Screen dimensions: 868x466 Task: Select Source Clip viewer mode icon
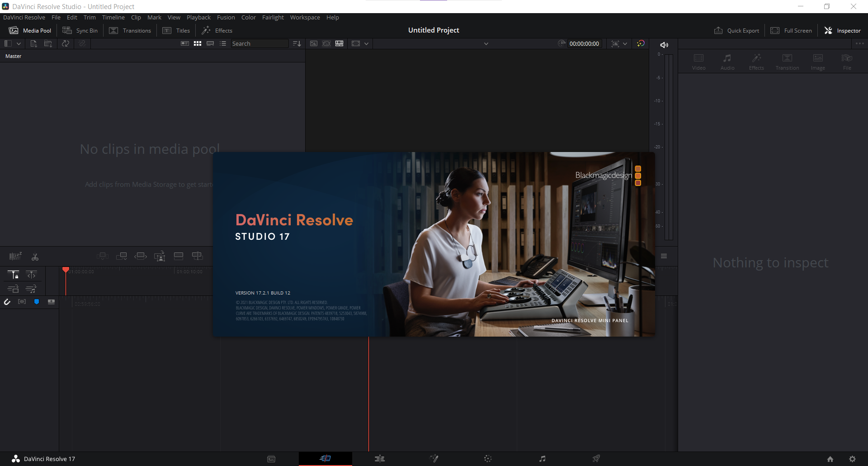pyautogui.click(x=314, y=43)
